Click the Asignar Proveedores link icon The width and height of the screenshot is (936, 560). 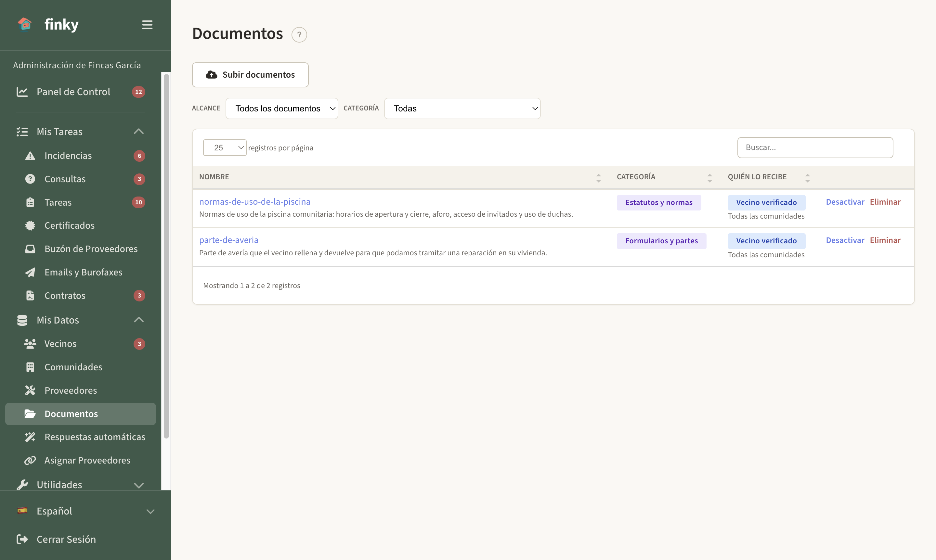coord(30,460)
